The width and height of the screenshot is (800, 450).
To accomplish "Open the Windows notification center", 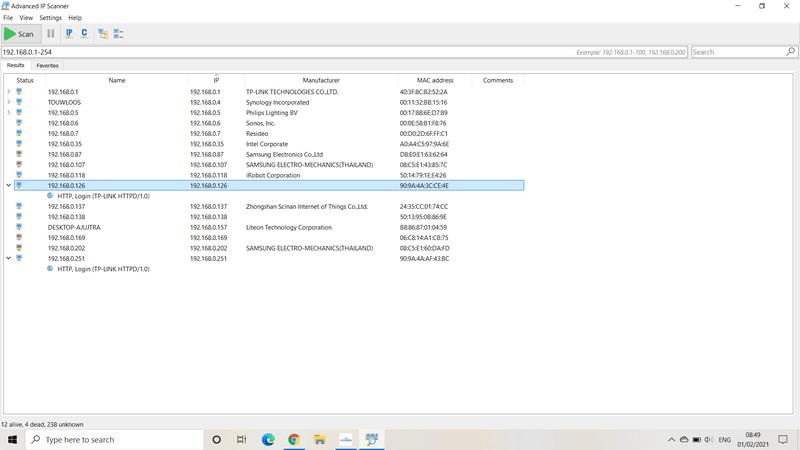I will pyautogui.click(x=783, y=439).
